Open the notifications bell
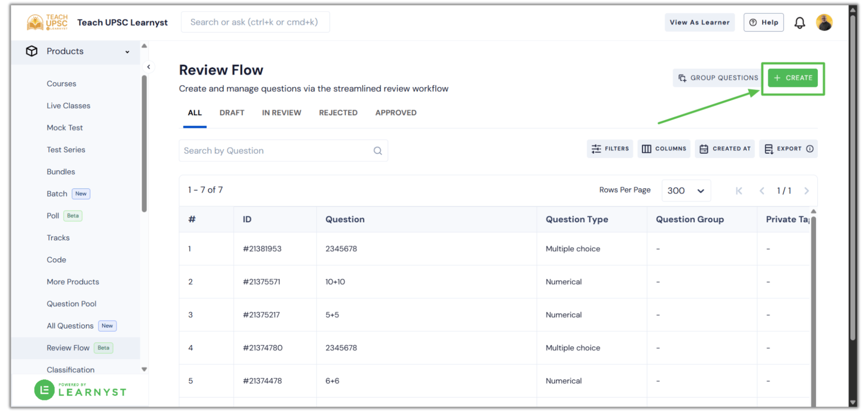 799,23
